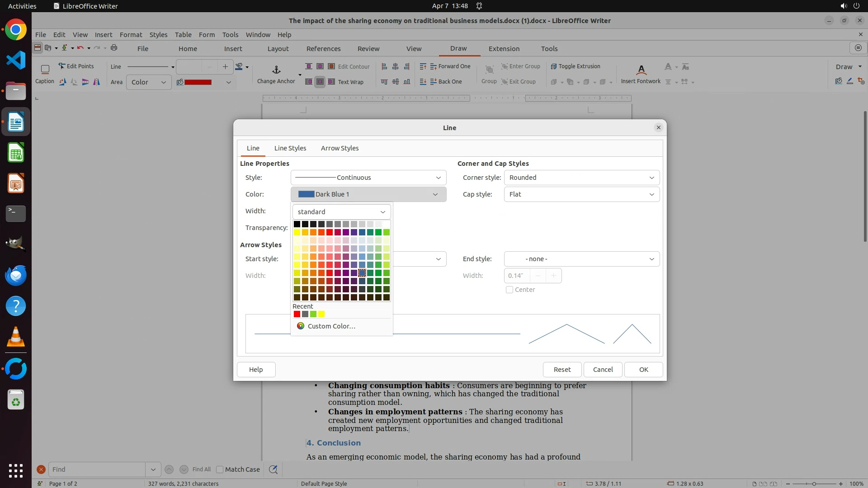
Task: Switch to the Arrow Styles tab
Action: (340, 148)
